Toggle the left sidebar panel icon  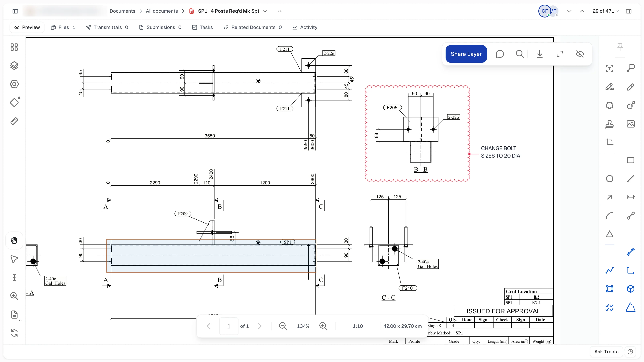point(15,11)
